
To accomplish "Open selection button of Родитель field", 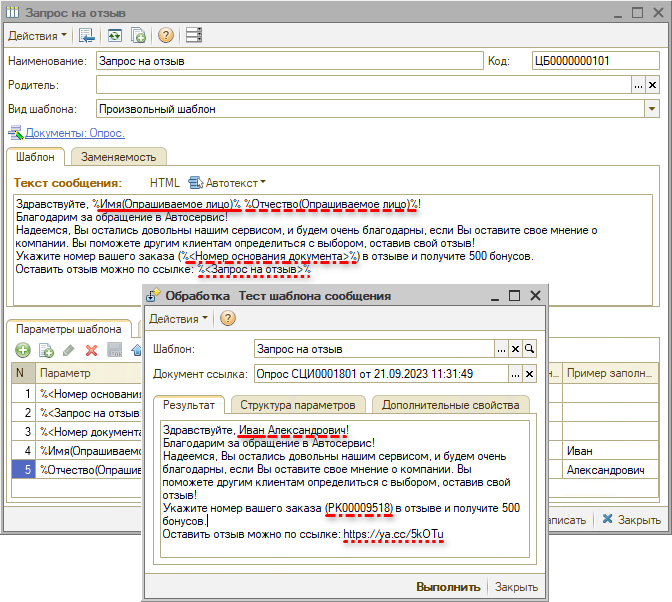I will 638,85.
